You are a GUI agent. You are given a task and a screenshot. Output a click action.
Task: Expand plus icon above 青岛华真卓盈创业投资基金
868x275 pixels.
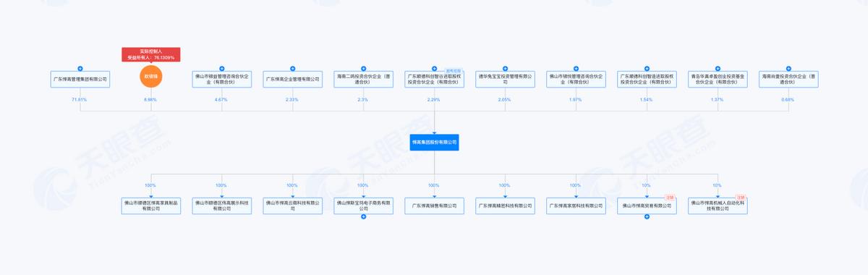718,68
